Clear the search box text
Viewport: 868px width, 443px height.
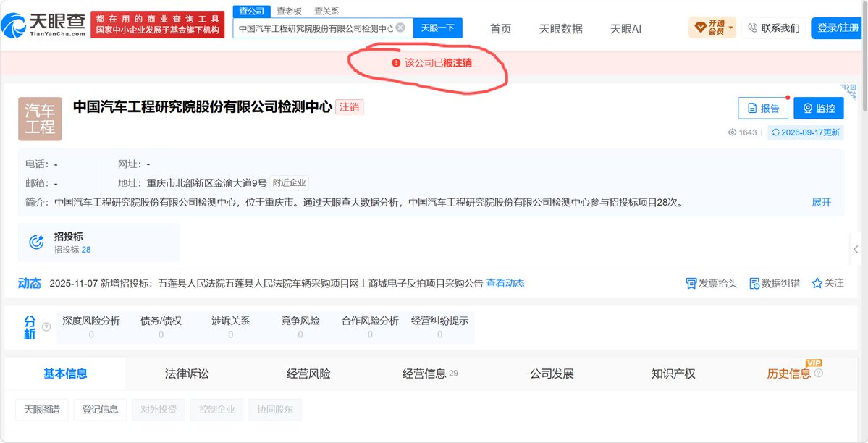[400, 27]
